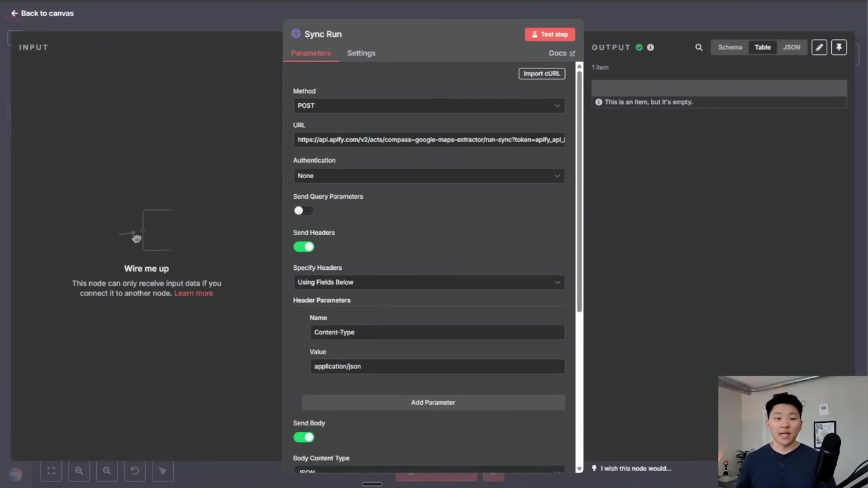Screen dimensions: 868x488
Task: Click the scrollbar up arrow in the parameters panel
Action: click(x=579, y=66)
